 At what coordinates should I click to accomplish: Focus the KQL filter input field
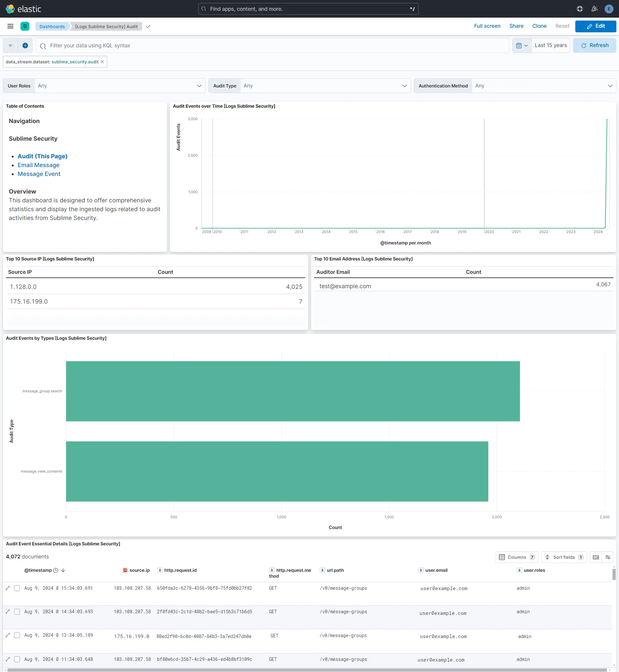pos(273,46)
